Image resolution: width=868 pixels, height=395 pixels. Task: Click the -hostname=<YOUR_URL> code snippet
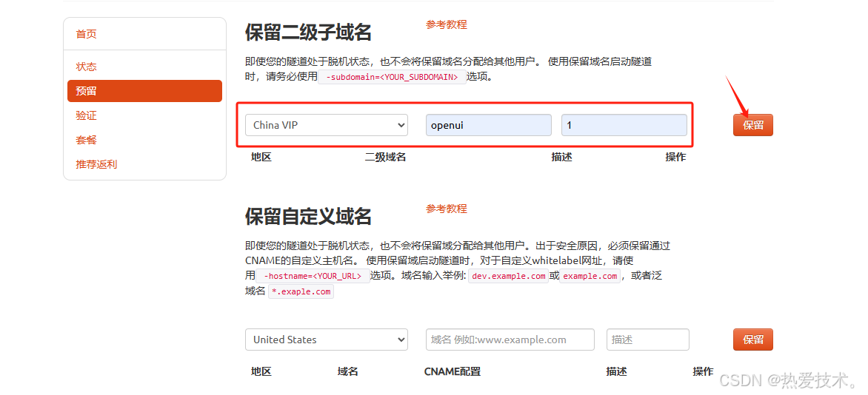313,276
